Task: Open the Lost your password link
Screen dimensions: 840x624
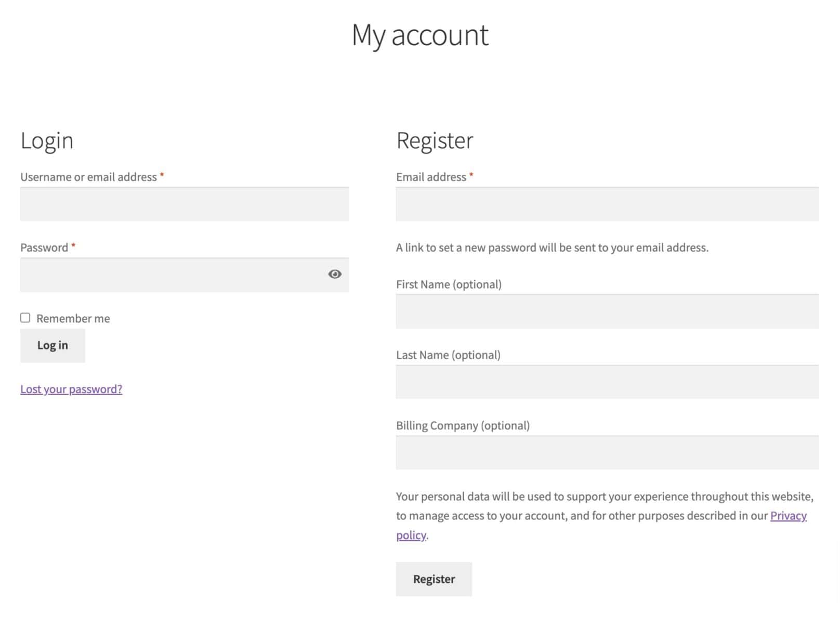Action: click(71, 389)
